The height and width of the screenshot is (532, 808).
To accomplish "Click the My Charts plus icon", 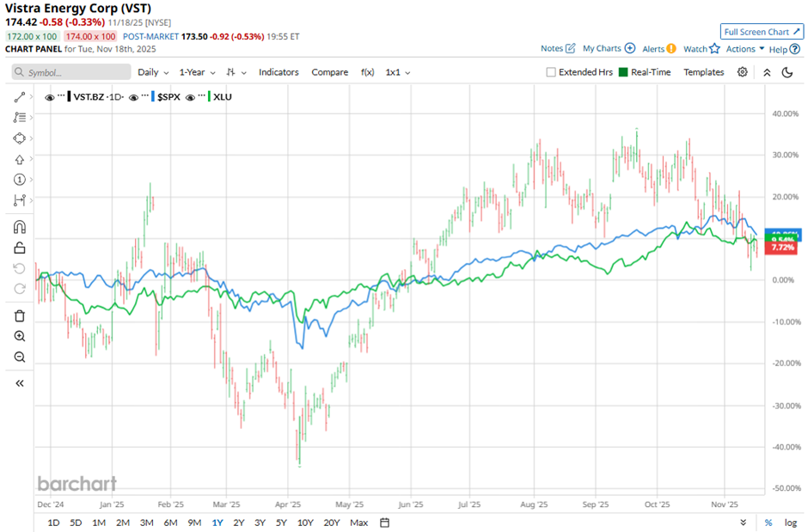I will (630, 48).
